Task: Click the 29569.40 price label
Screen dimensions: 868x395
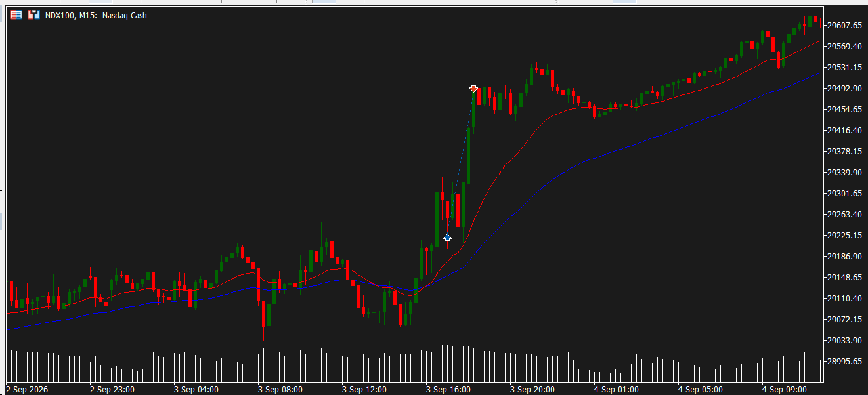Action: click(845, 47)
